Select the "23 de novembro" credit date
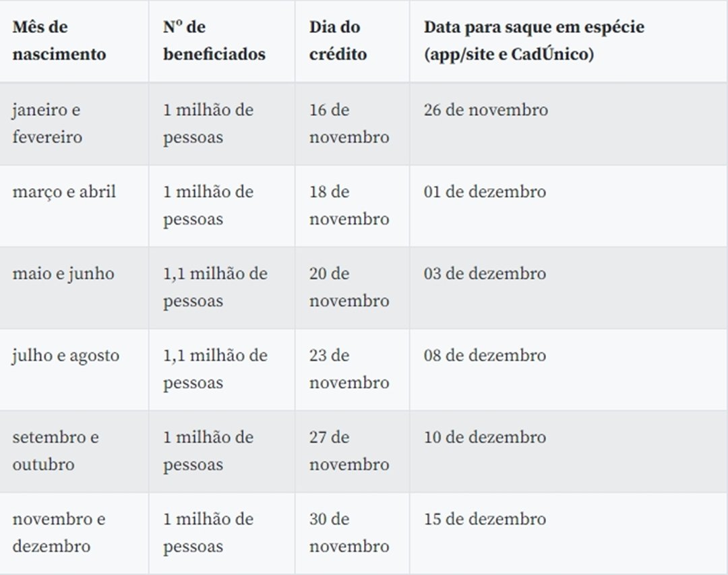 click(349, 369)
